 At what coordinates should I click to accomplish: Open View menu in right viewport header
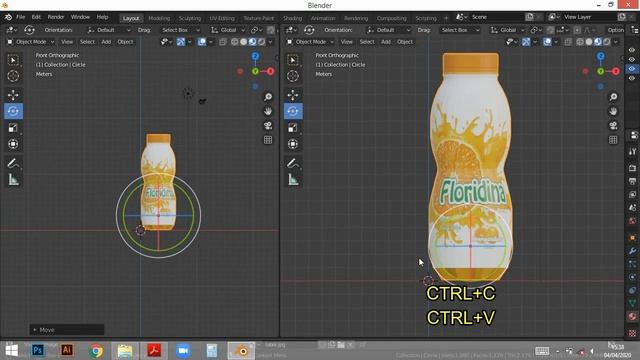click(347, 42)
